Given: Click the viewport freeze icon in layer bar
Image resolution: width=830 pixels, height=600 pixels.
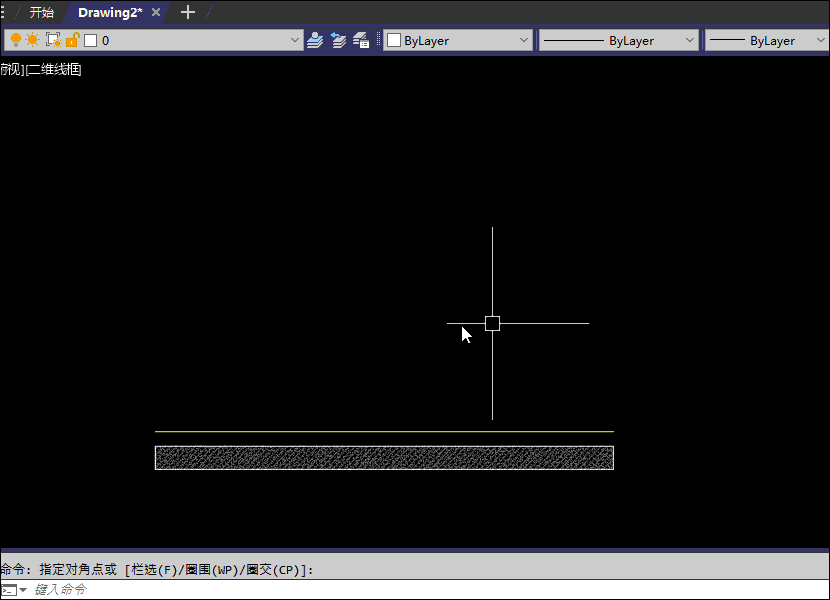Looking at the screenshot, I should [x=54, y=40].
